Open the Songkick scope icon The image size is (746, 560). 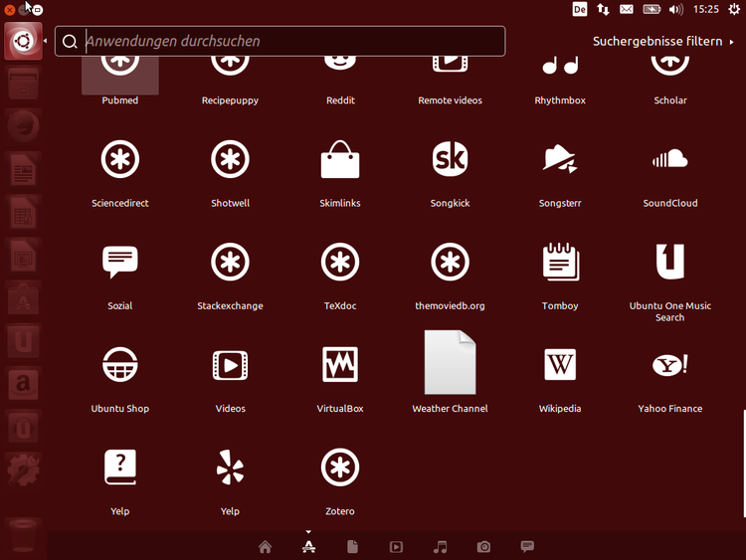point(450,160)
